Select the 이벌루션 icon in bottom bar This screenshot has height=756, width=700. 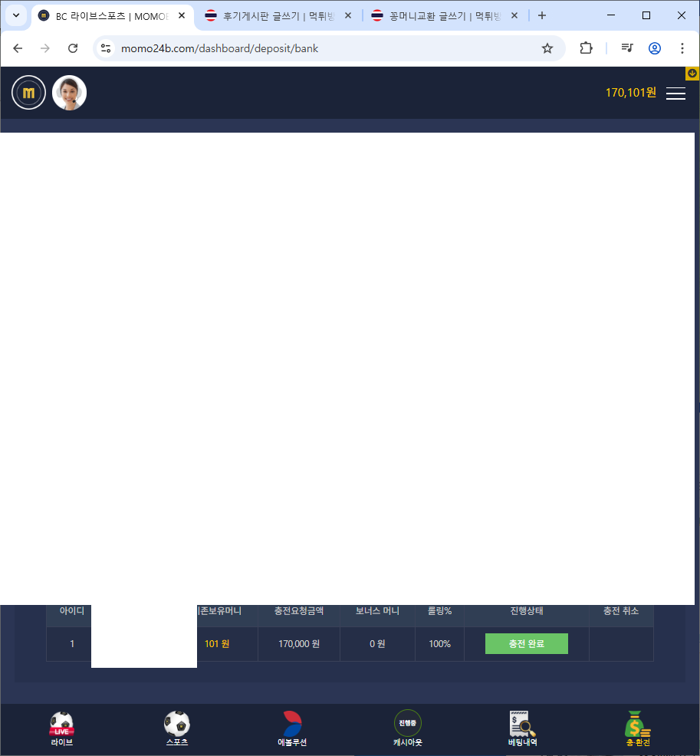pyautogui.click(x=292, y=728)
